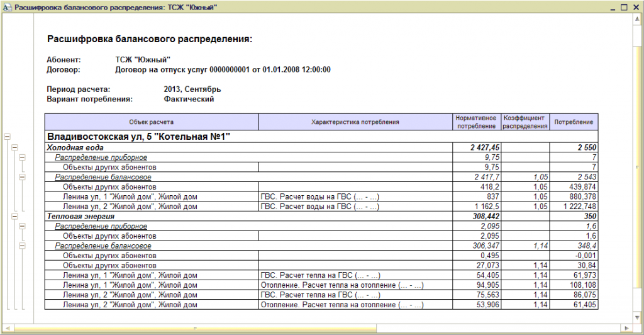Collapse the Холодная вода group

[x=15, y=147]
